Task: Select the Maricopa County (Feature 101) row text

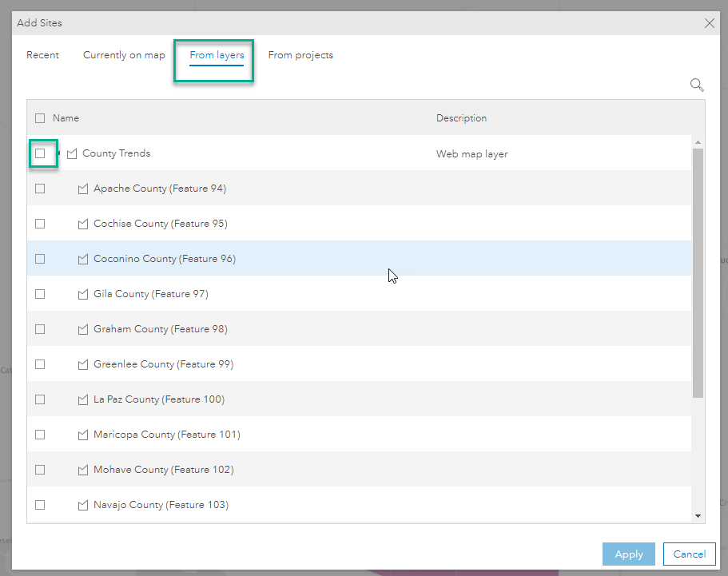Action: coord(167,435)
